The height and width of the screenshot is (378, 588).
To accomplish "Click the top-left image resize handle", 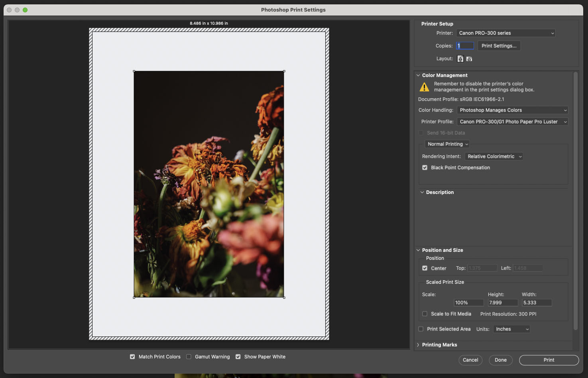I will tap(134, 71).
